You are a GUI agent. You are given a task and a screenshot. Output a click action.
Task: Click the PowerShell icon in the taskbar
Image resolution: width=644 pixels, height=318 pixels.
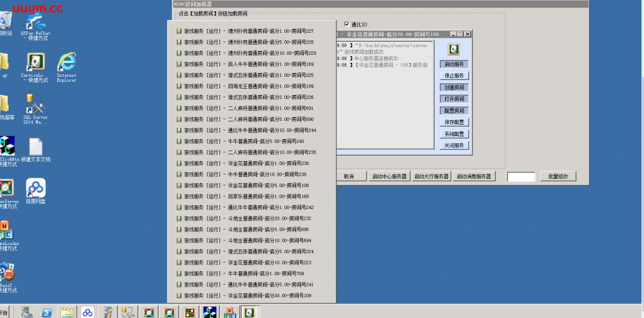(x=47, y=312)
